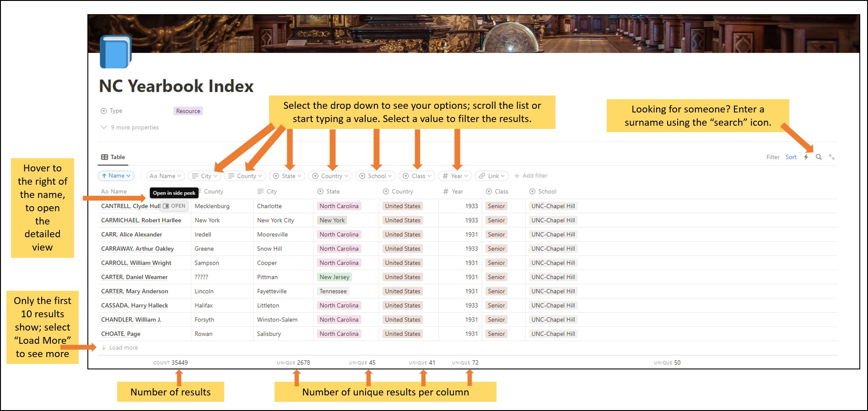
Task: Open the Name sort dropdown pill
Action: [x=116, y=176]
